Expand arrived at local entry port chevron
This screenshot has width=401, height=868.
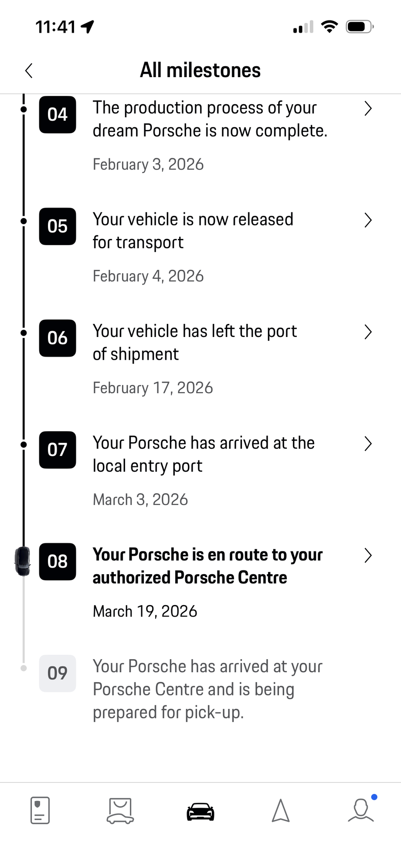(x=368, y=444)
